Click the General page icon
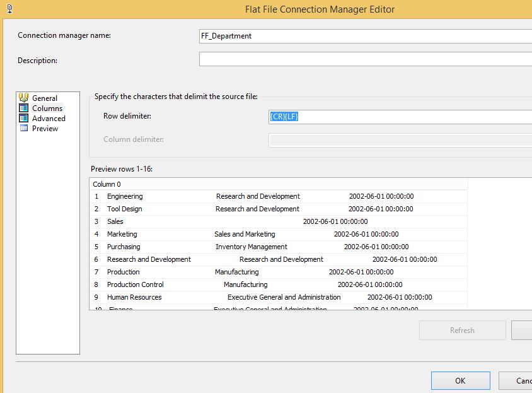532x393 pixels. pos(24,98)
